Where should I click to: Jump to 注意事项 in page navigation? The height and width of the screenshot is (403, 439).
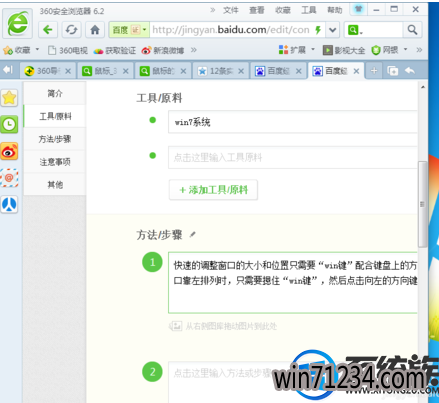[x=55, y=162]
